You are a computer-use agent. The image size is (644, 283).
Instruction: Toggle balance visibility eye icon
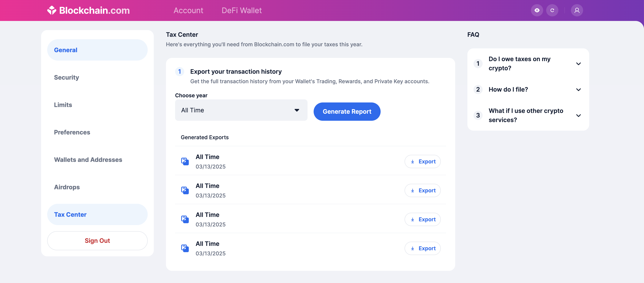537,10
